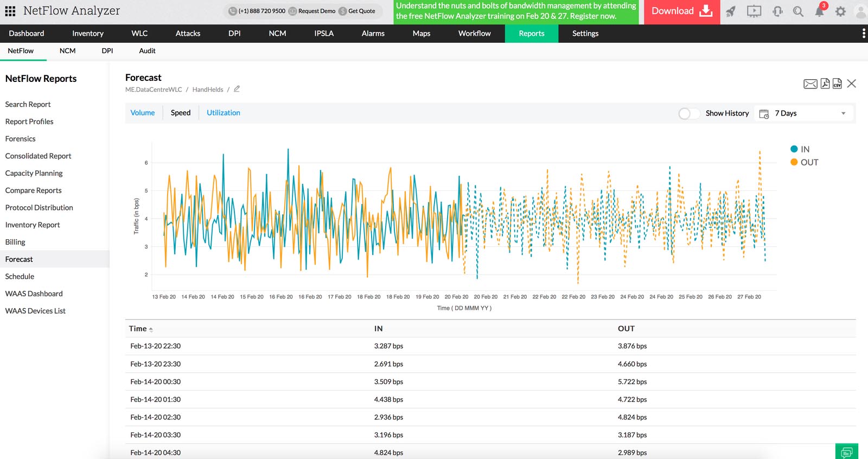Click the ME.DataCentreWLC breadcrumb
Image resolution: width=868 pixels, height=459 pixels.
(154, 90)
